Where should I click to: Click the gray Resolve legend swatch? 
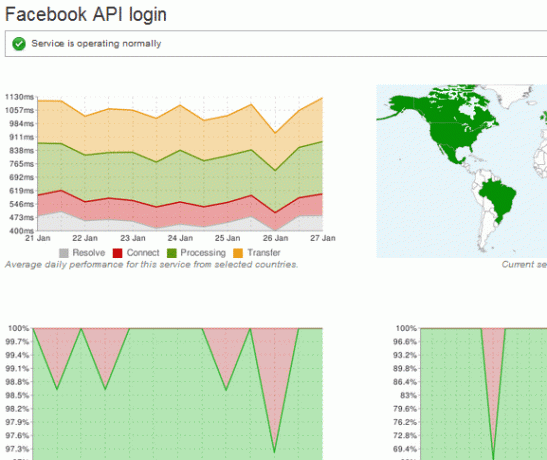point(64,253)
